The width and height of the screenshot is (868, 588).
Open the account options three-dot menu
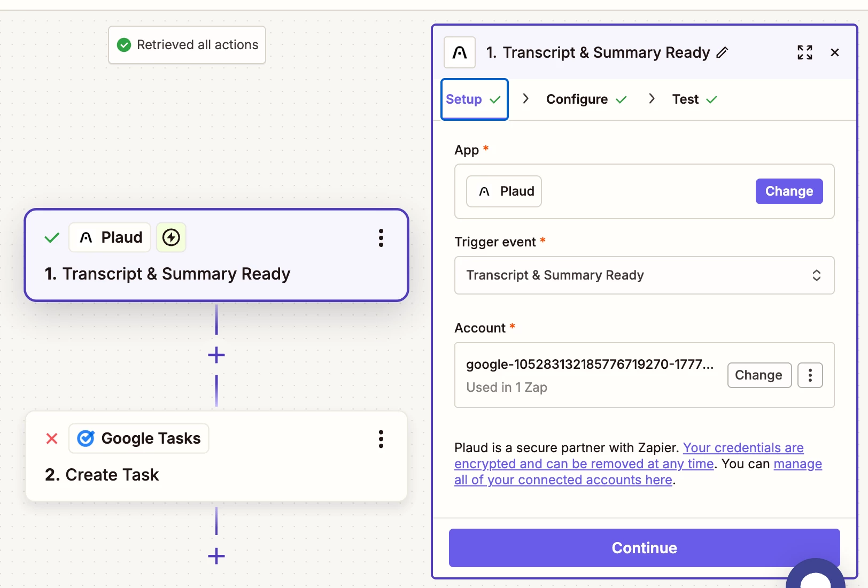point(810,375)
